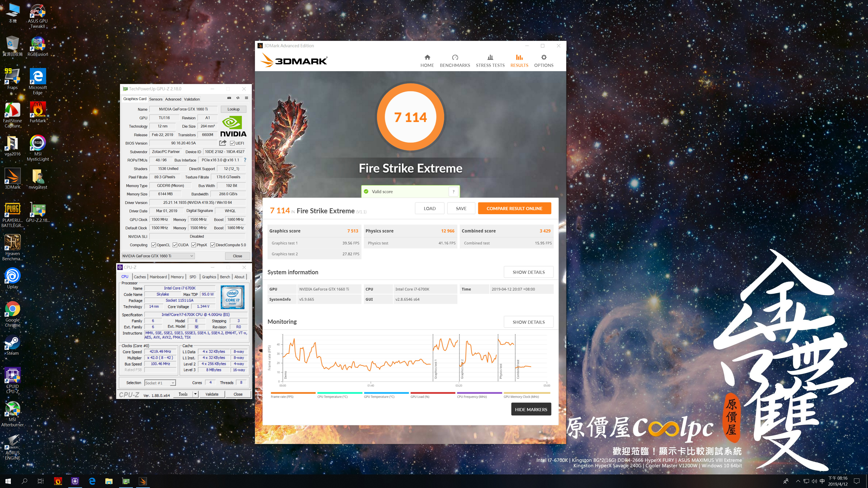Click the Valid score help question mark
Viewport: 868px width, 488px height.
pyautogui.click(x=453, y=192)
